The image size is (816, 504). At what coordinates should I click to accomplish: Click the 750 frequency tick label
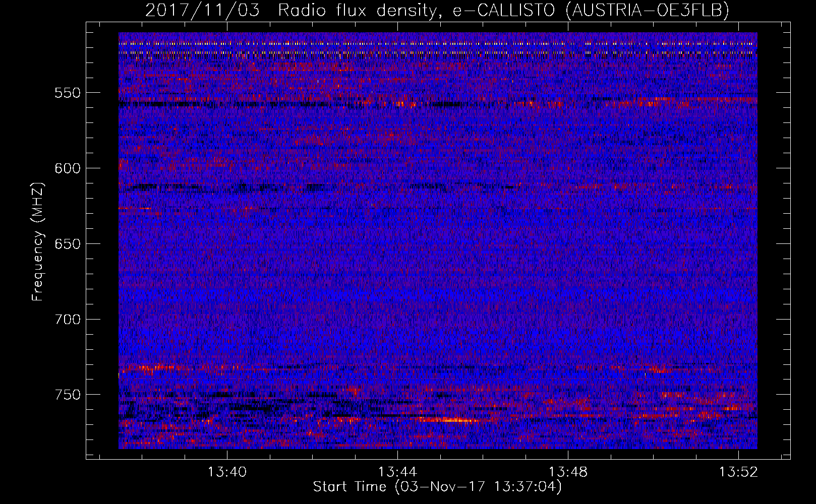(68, 395)
